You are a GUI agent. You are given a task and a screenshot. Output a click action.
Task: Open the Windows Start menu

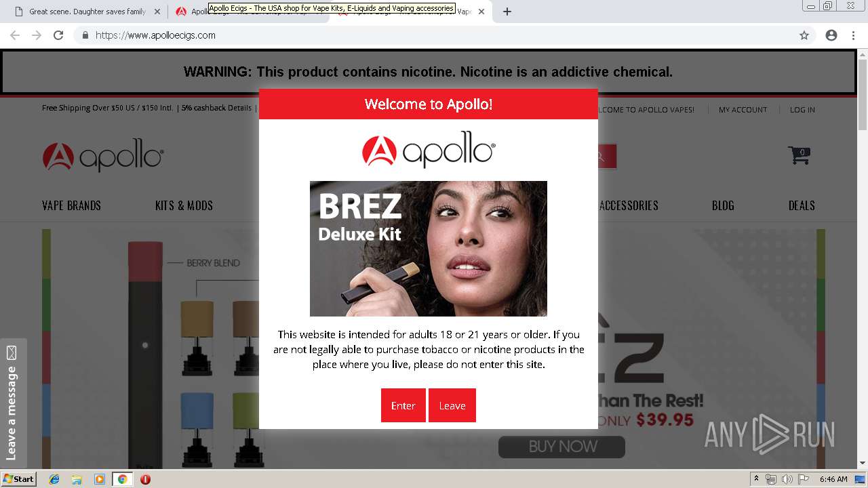[18, 479]
